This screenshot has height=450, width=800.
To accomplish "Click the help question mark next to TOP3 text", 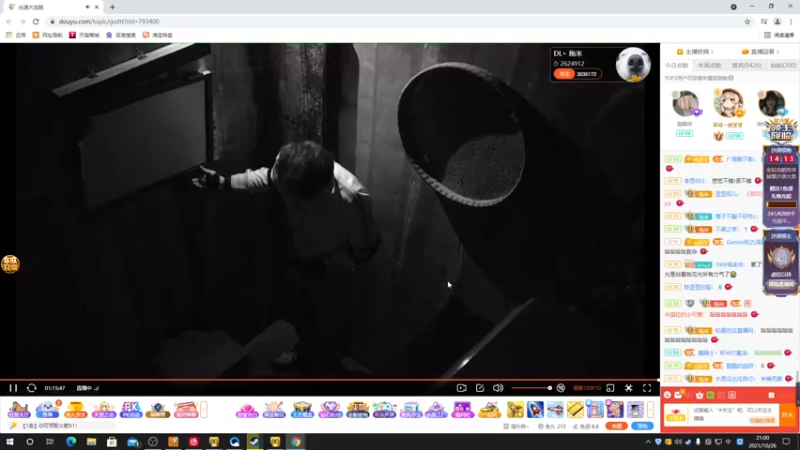I will point(731,78).
